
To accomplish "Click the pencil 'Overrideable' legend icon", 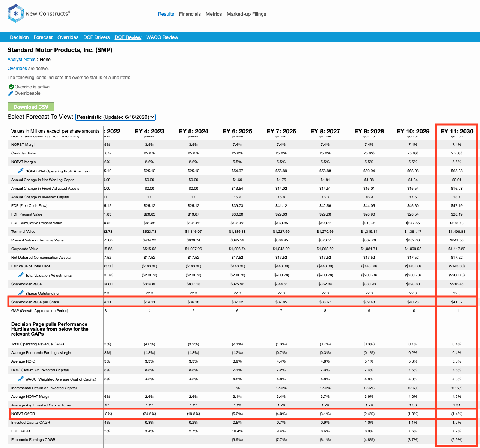I will click(x=11, y=93).
